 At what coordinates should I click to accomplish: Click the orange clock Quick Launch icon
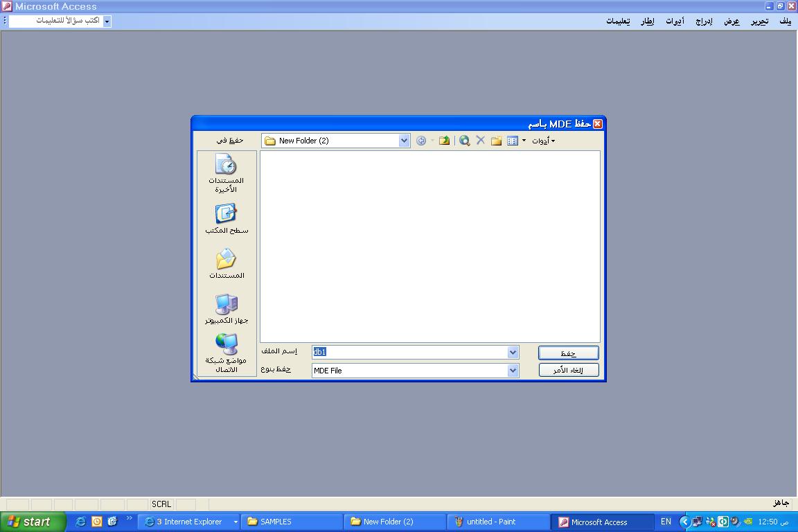click(x=97, y=522)
